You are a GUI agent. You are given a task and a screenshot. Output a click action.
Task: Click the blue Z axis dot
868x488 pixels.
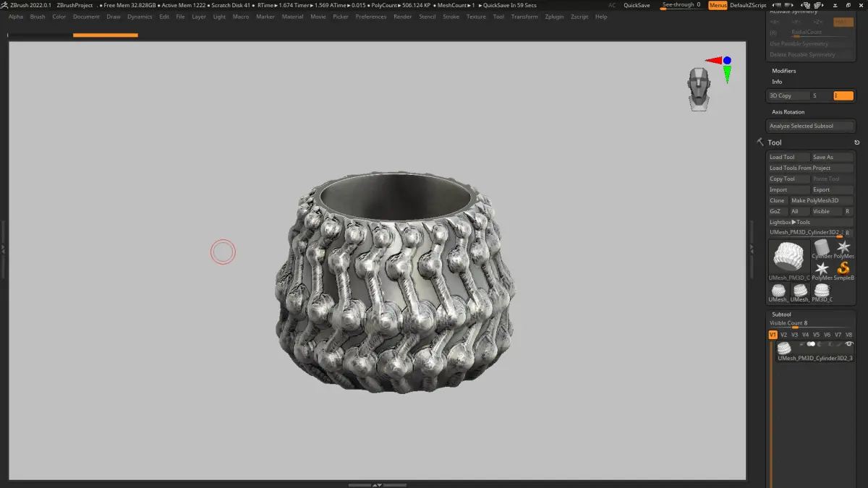727,61
